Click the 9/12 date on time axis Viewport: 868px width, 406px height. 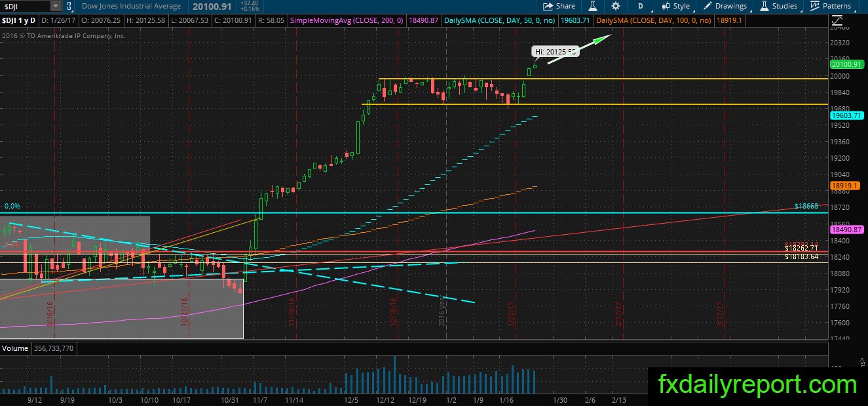(x=35, y=399)
